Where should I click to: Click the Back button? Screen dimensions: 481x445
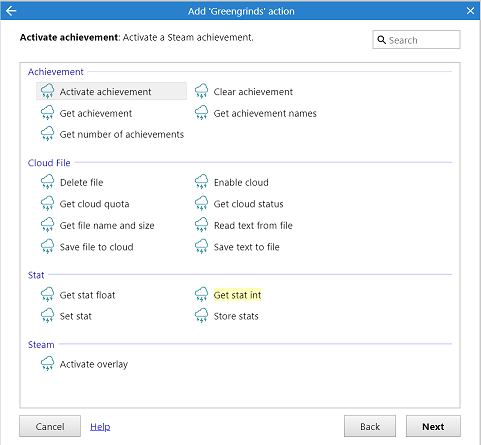tap(370, 426)
